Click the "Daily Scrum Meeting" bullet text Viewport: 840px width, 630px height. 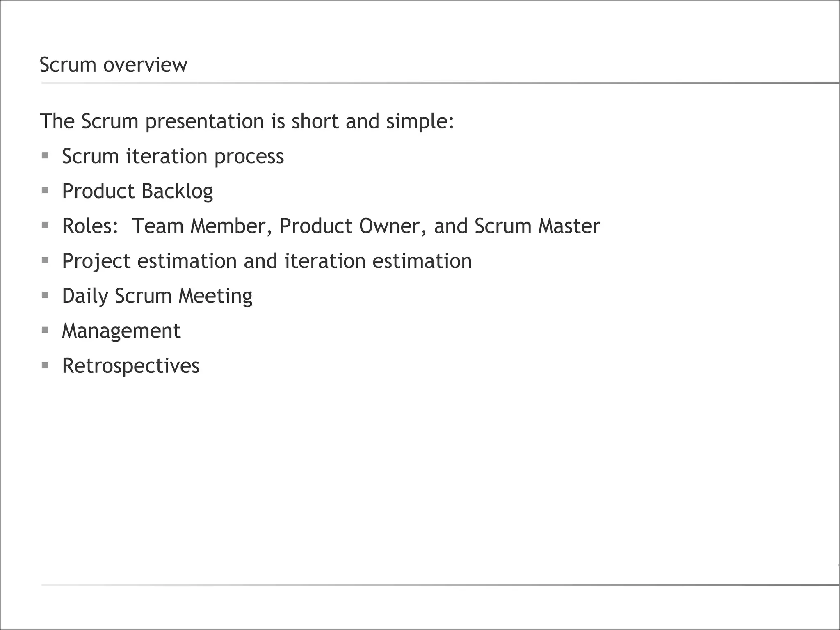tap(157, 296)
